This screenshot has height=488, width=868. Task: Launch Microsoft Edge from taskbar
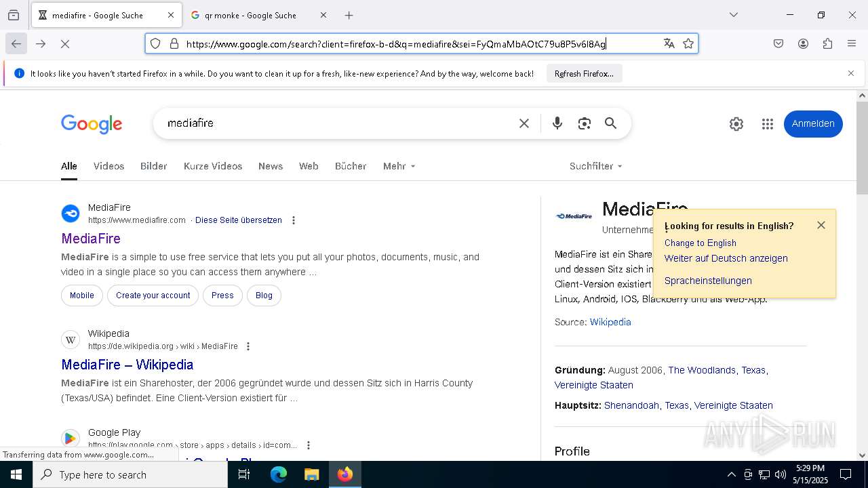279,474
